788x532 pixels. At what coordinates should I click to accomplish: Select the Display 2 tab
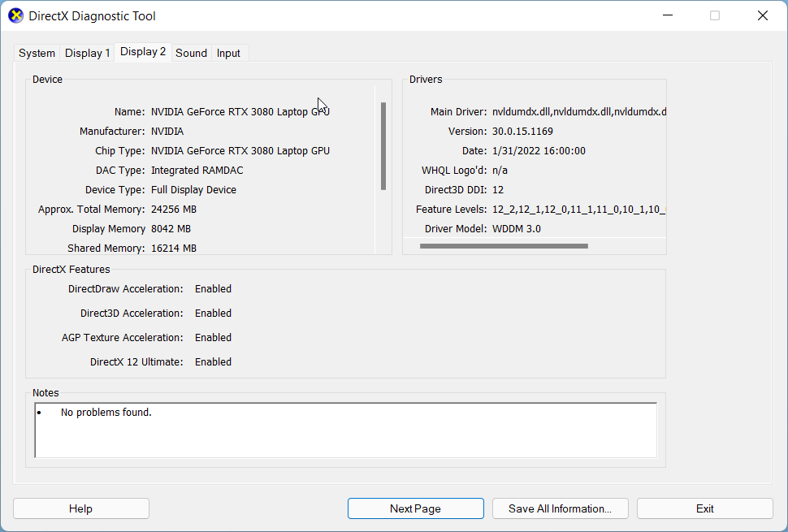click(x=143, y=52)
